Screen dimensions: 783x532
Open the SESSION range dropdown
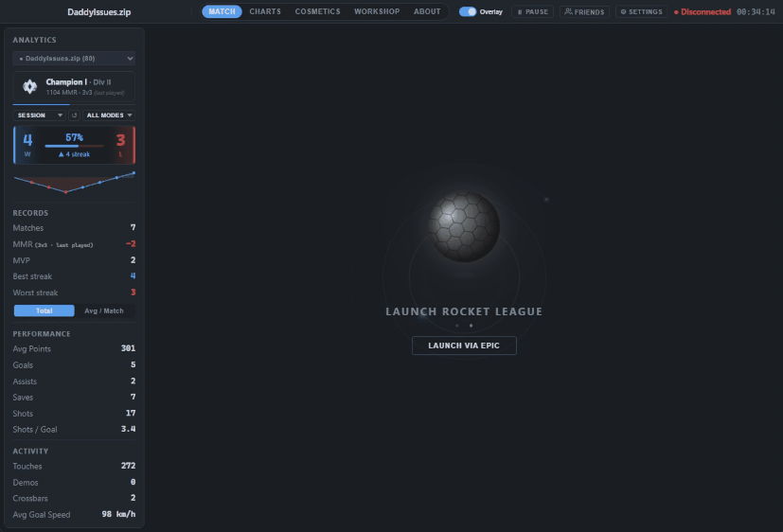coord(40,115)
